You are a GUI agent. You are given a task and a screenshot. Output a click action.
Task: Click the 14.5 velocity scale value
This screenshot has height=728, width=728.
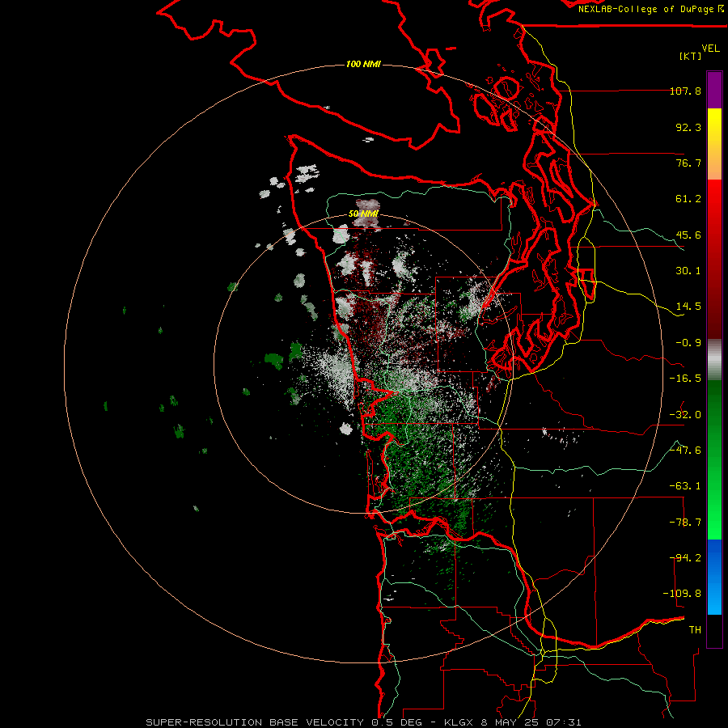coord(688,307)
